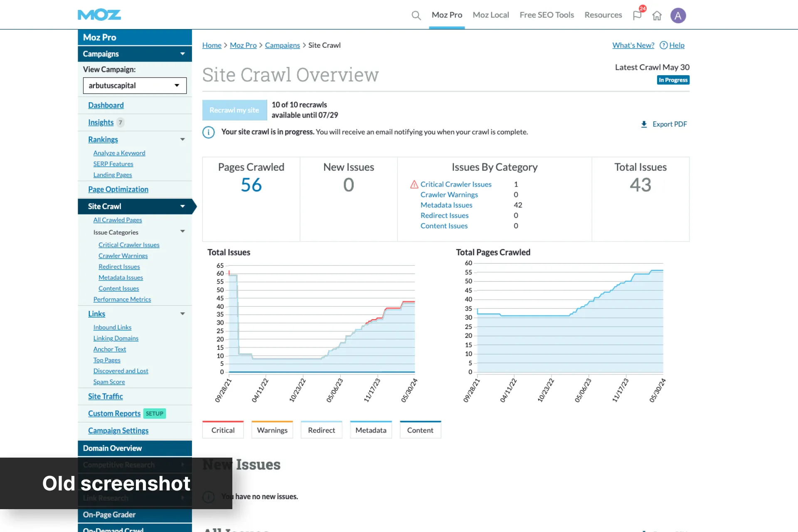Viewport: 798px width, 532px height.
Task: Collapse the Site Crawl section arrow
Action: pos(182,207)
